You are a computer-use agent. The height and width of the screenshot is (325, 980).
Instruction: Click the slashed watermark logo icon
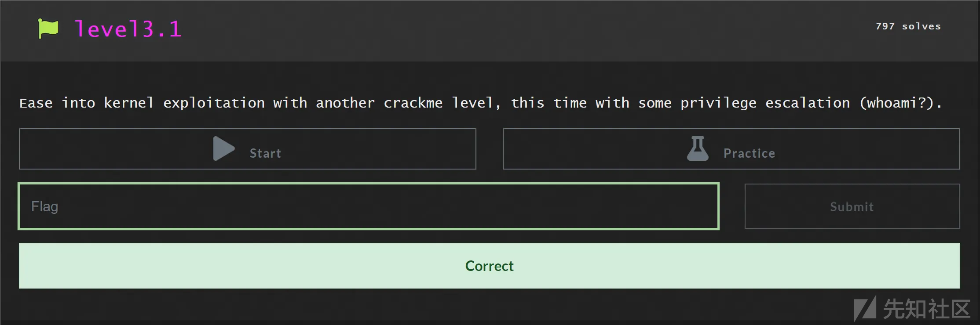tap(865, 309)
